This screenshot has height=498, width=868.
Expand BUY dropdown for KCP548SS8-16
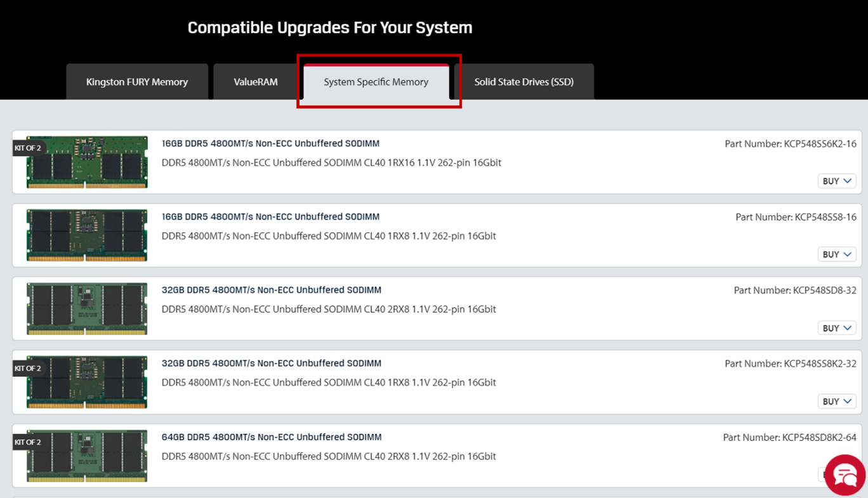[x=837, y=254]
